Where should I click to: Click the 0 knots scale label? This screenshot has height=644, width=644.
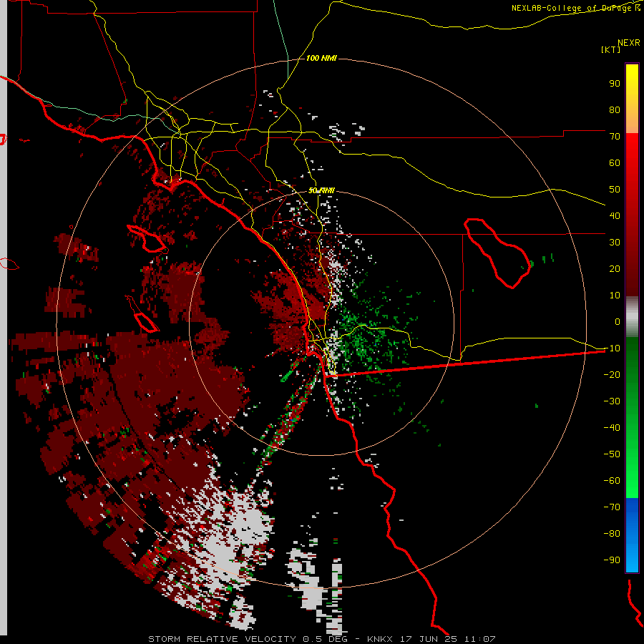618,321
